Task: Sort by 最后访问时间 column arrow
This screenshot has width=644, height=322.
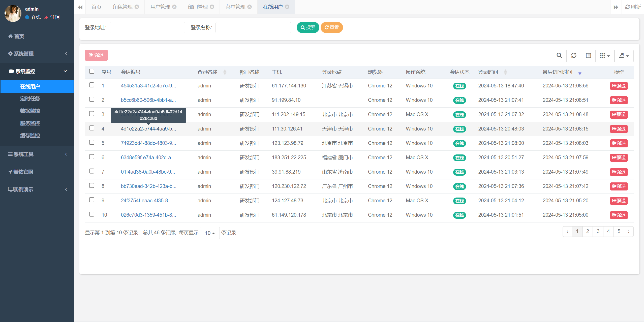Action: (x=580, y=73)
